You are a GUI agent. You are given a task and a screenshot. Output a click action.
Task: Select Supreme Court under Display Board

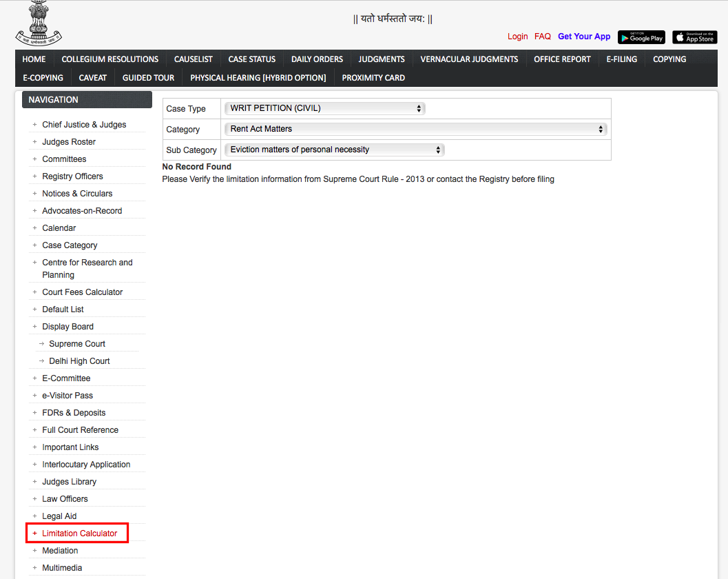tap(77, 344)
